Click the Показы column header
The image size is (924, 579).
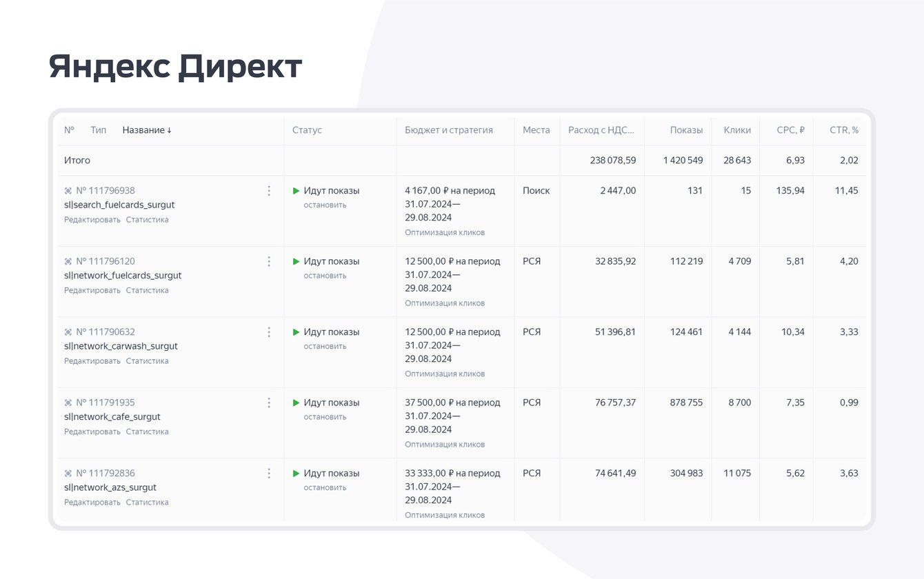[686, 130]
